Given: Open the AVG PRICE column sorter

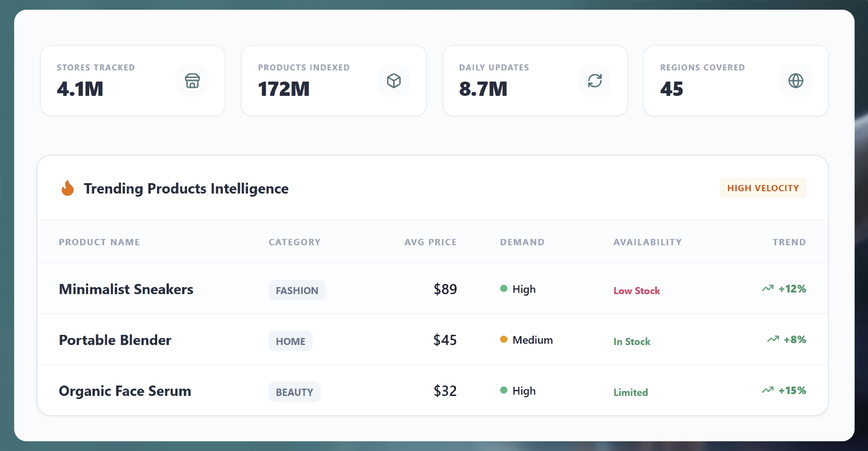Looking at the screenshot, I should coord(431,242).
